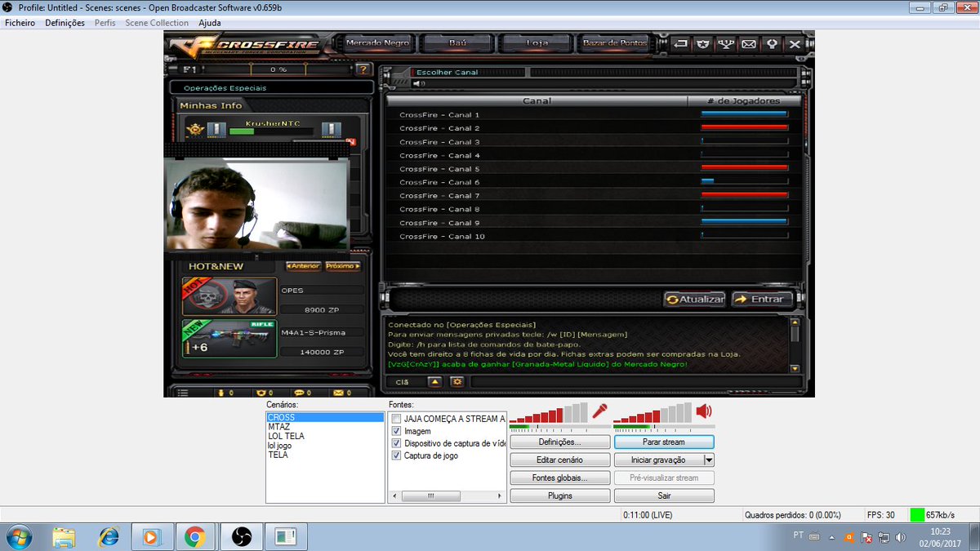
Task: Click CrossFire help question mark icon
Action: pyautogui.click(x=364, y=69)
